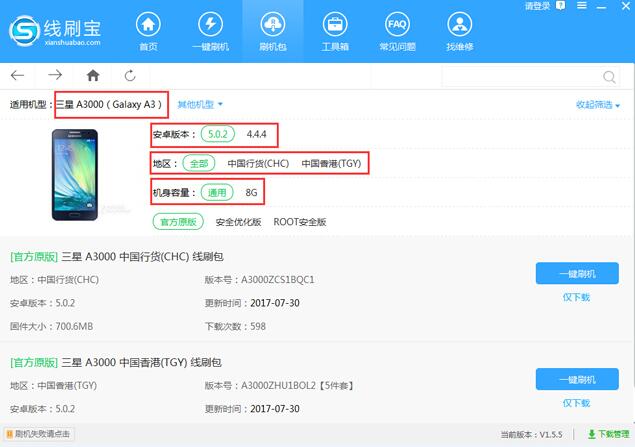Click 仅下载 for the CHC package
This screenshot has width=635, height=447.
(x=576, y=297)
